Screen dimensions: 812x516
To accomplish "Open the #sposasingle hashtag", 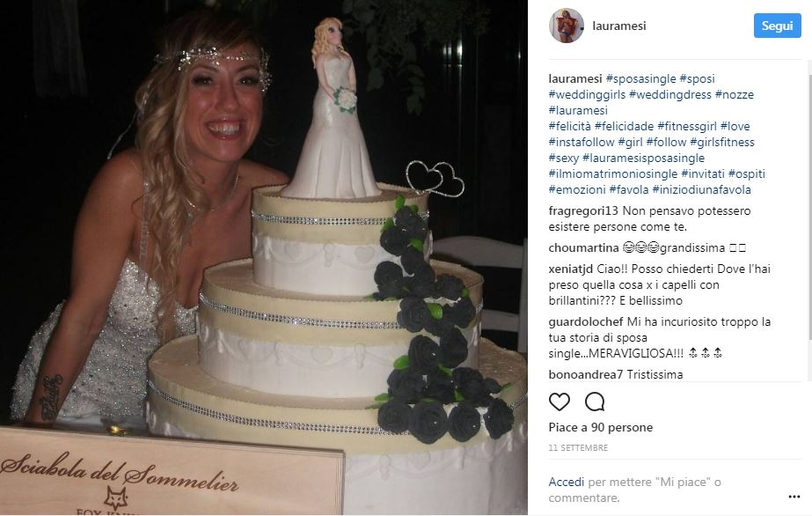I will point(640,78).
